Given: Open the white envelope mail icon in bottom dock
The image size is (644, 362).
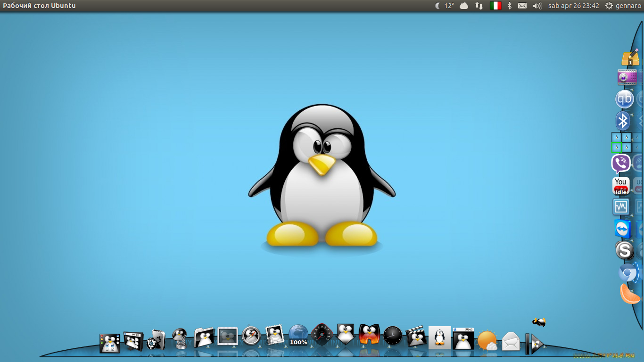Looking at the screenshot, I should tap(511, 341).
